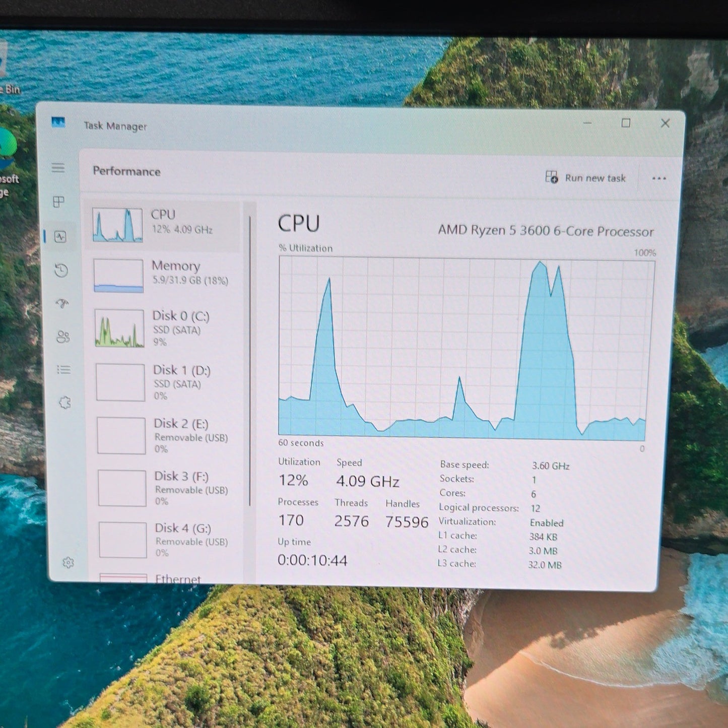
Task: Click the 'AMD Ryzen 5 3600 6-Core Processor' text
Action: (x=546, y=231)
